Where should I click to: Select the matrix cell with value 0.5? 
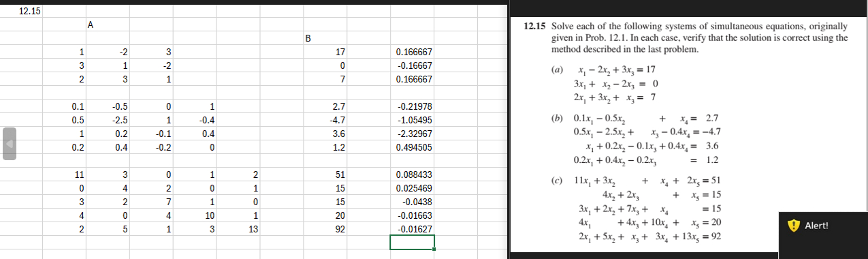pos(65,120)
